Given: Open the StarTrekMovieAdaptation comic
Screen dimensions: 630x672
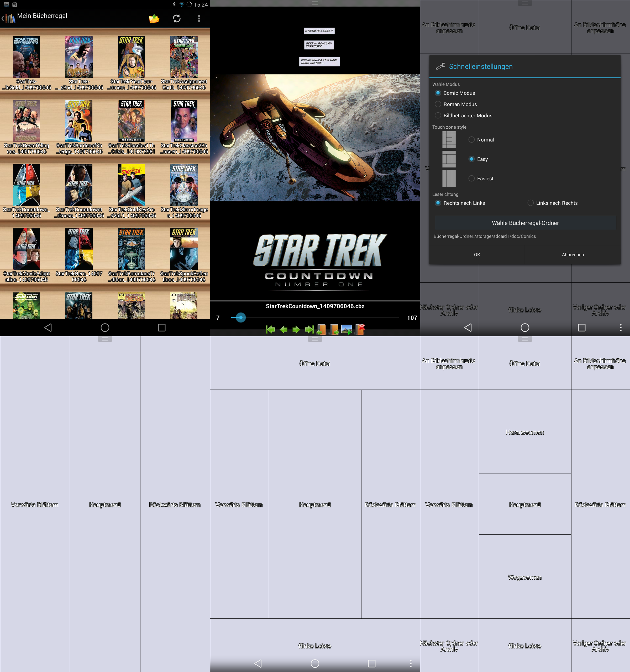Looking at the screenshot, I should [26, 249].
